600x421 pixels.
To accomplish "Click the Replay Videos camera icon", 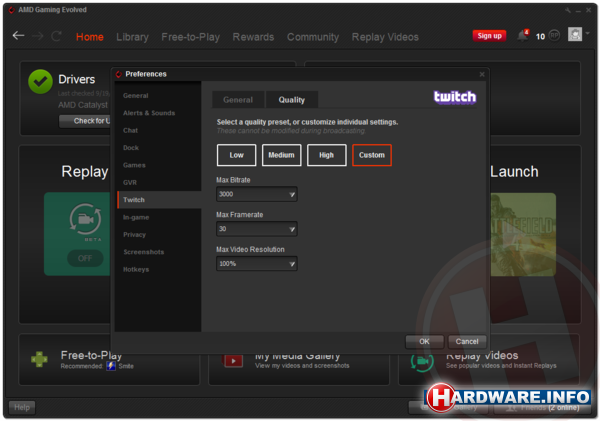I will [x=422, y=362].
